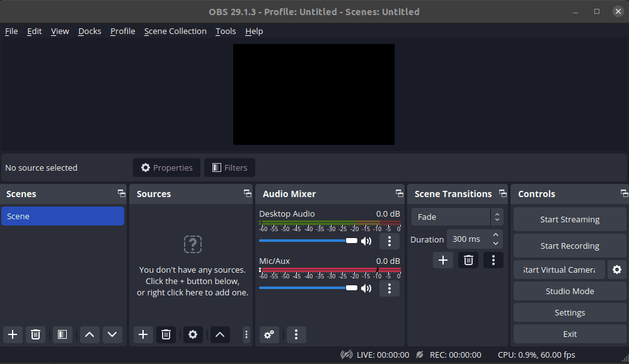This screenshot has width=629, height=364.
Task: Open source properties with the gear icon
Action: pyautogui.click(x=192, y=334)
